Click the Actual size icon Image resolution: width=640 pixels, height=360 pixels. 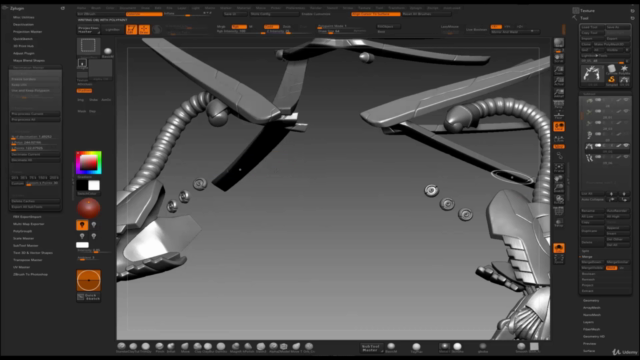pyautogui.click(x=559, y=81)
